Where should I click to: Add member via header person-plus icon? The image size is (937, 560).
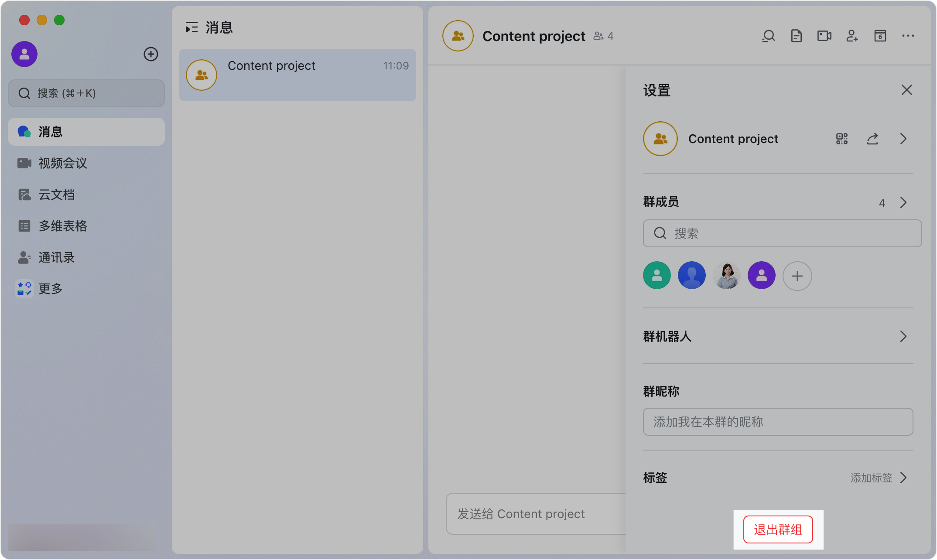(852, 36)
